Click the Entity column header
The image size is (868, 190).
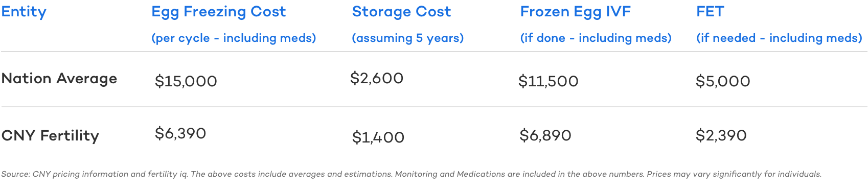24,12
